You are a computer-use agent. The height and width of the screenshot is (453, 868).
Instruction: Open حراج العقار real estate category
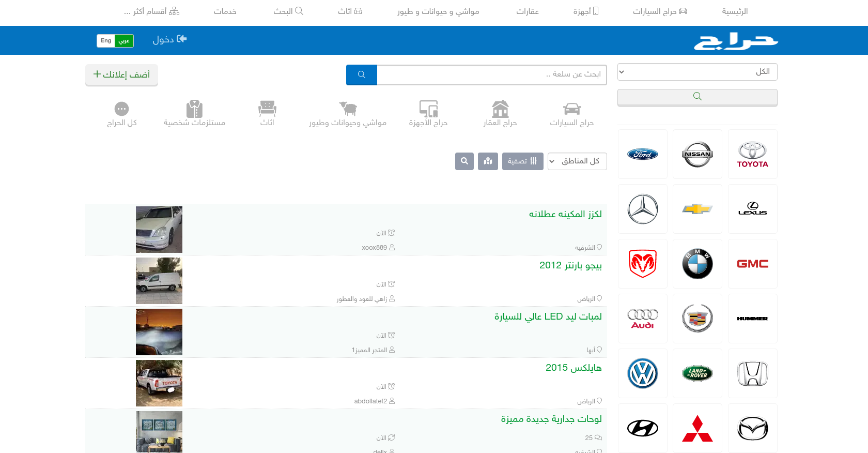pos(500,113)
